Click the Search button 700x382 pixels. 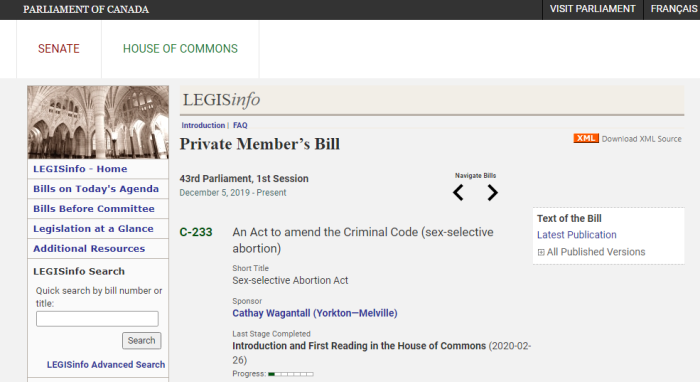[142, 340]
